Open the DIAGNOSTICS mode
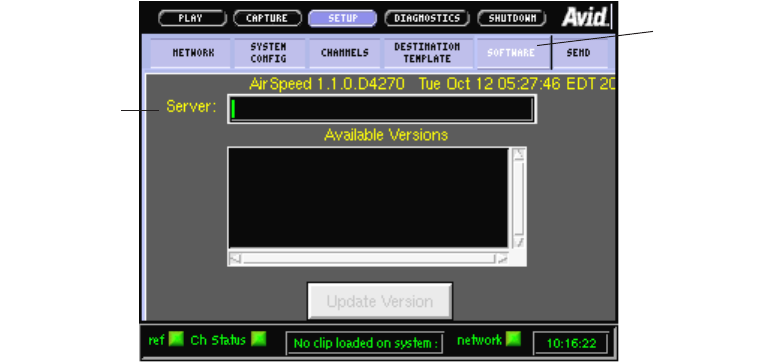Viewport: 774px width, 364px height. 427,19
